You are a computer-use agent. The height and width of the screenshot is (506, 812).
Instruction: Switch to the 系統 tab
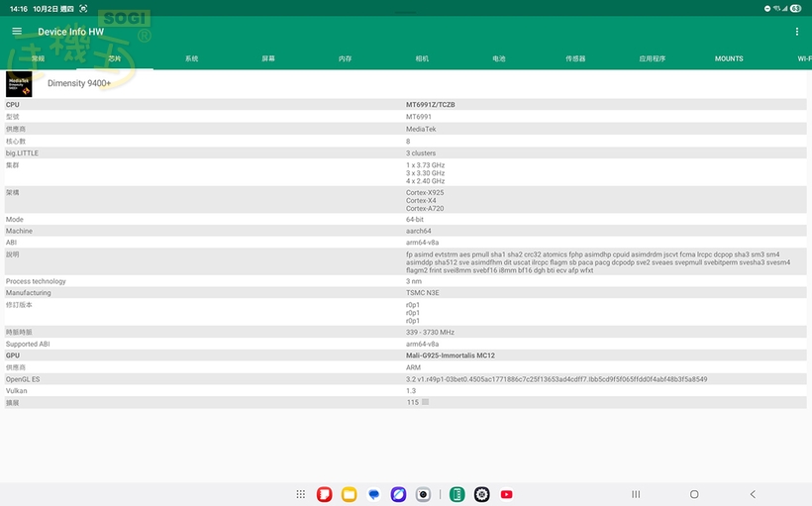pyautogui.click(x=191, y=58)
